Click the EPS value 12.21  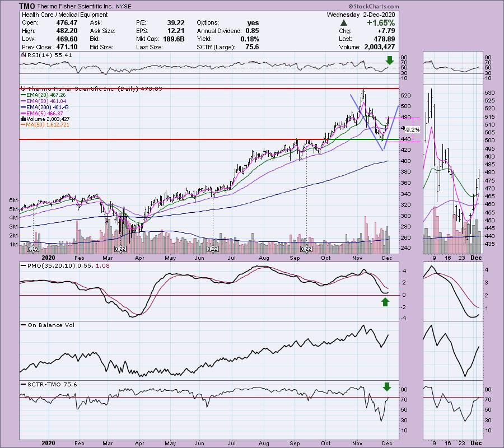coord(176,31)
